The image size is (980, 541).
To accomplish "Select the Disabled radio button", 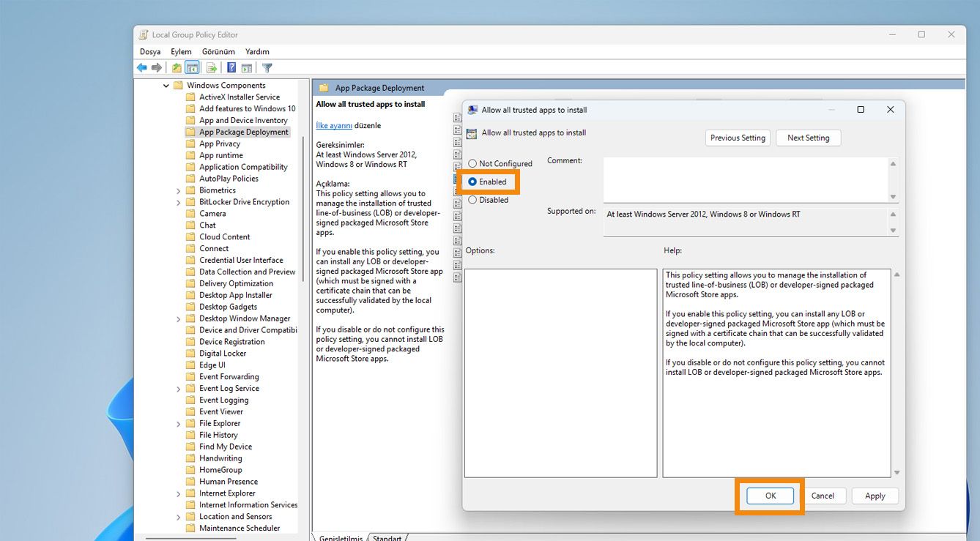I will (x=472, y=200).
